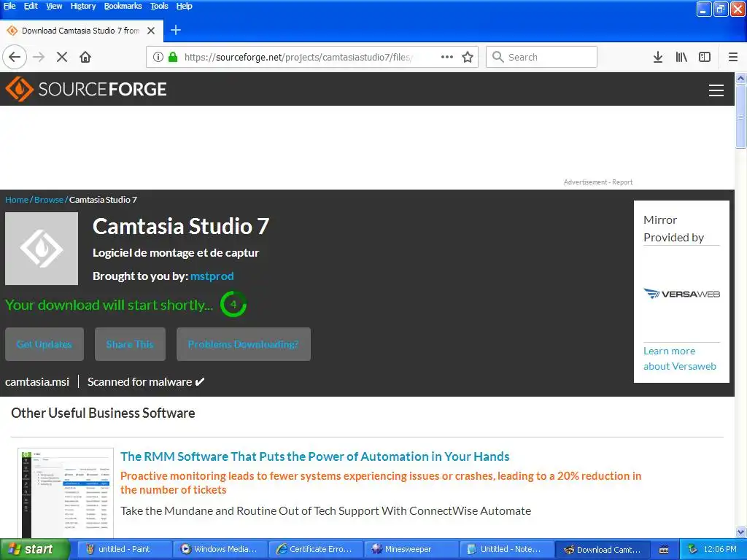Open Learn more about Versaweb link
This screenshot has width=747, height=560.
pos(680,359)
